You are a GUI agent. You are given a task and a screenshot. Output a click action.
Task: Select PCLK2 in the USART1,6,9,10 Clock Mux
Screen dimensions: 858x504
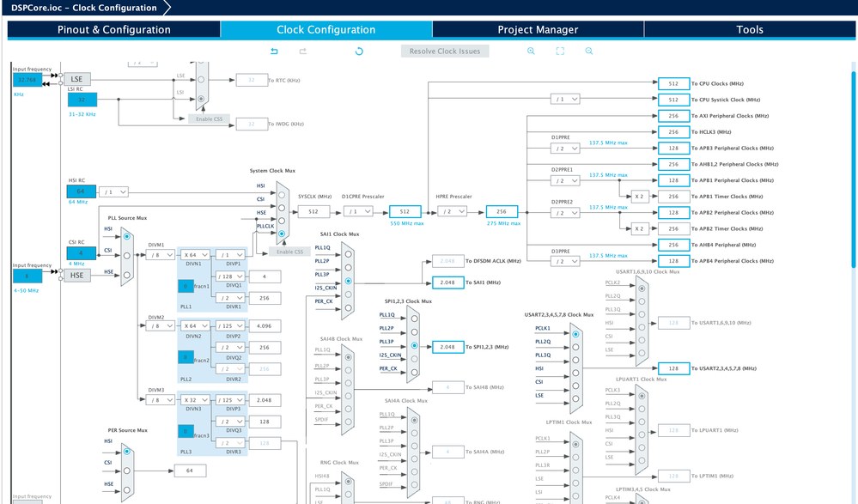pos(642,288)
